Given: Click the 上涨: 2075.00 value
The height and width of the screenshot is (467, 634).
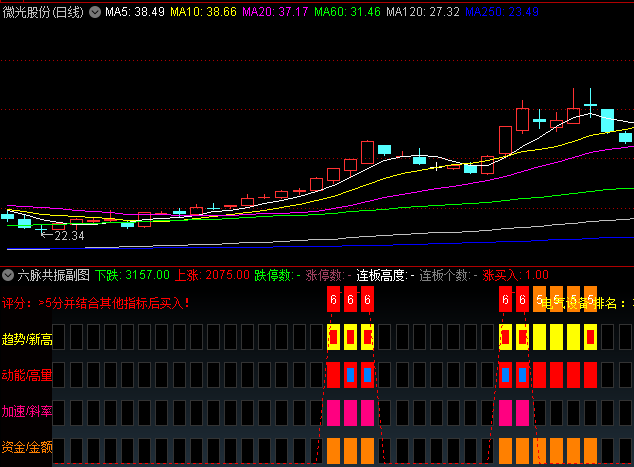Looking at the screenshot, I should 212,275.
